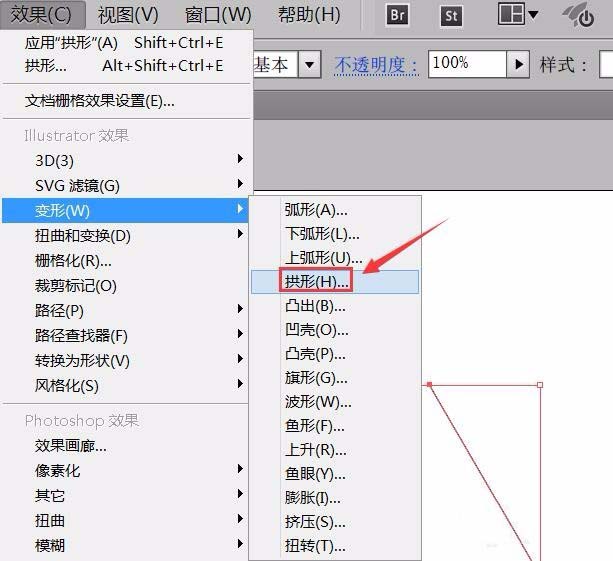
Task: Apply 应用"拱形"(A) effect
Action: click(x=126, y=43)
